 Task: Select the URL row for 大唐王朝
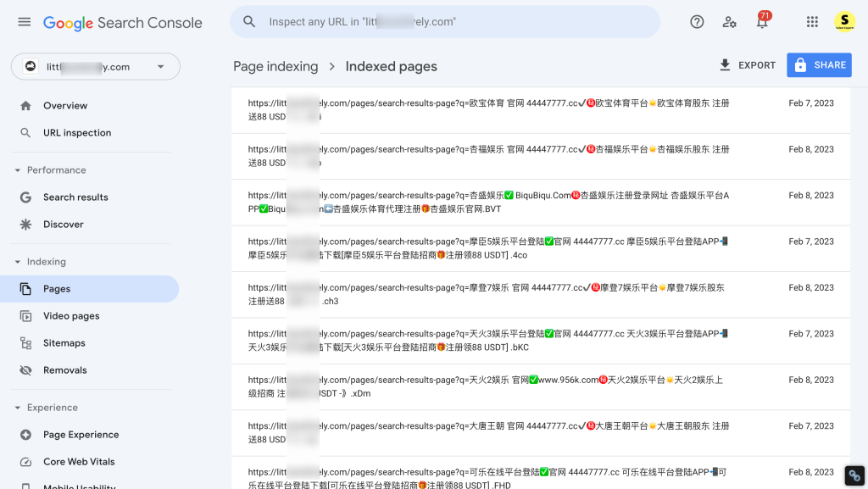541,433
